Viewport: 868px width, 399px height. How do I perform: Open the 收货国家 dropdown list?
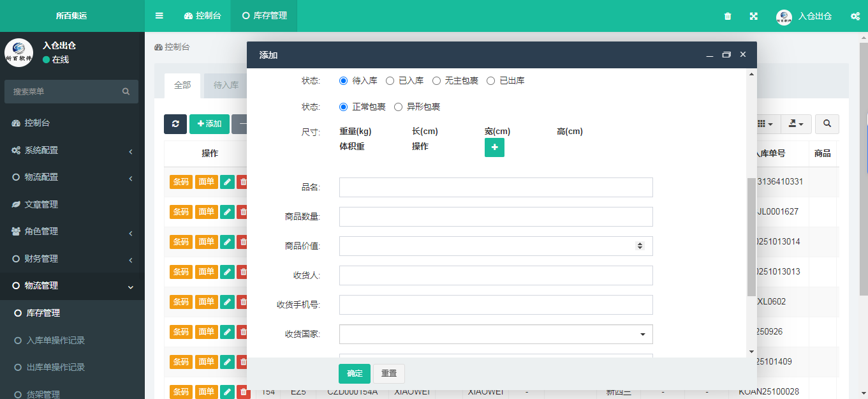pos(496,335)
